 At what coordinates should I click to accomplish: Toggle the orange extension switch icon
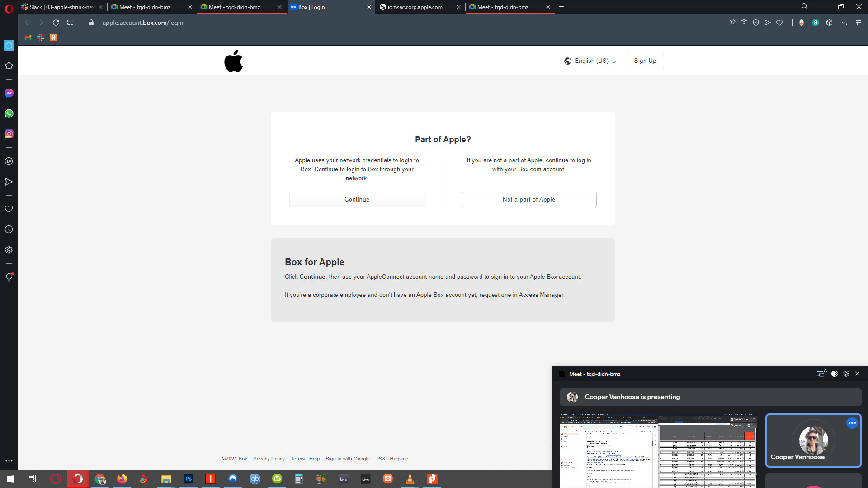(802, 23)
